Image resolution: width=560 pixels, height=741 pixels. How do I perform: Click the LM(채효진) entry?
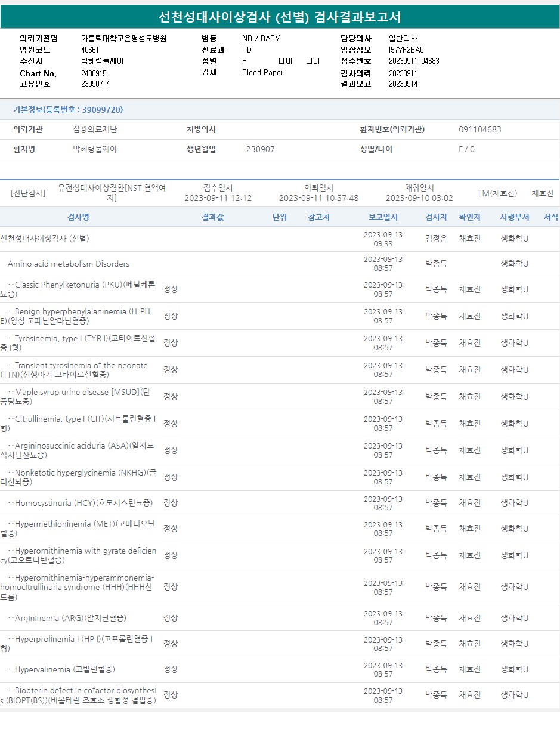pyautogui.click(x=497, y=193)
